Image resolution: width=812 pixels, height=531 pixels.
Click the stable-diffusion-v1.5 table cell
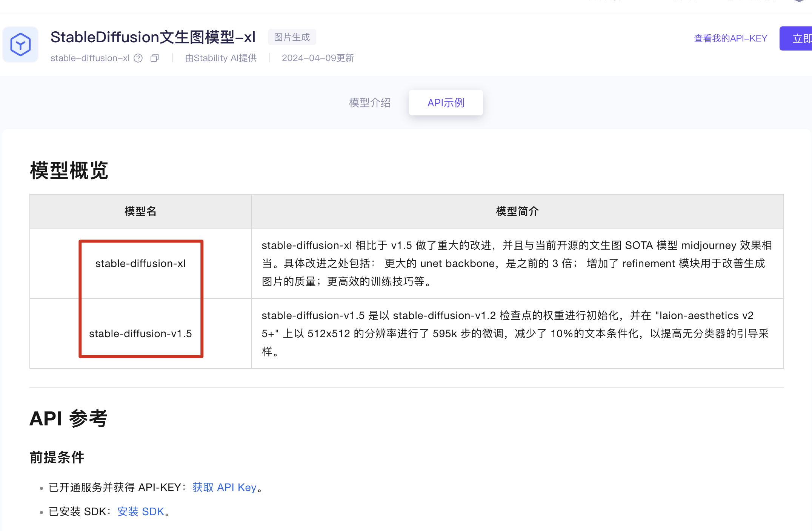point(141,333)
